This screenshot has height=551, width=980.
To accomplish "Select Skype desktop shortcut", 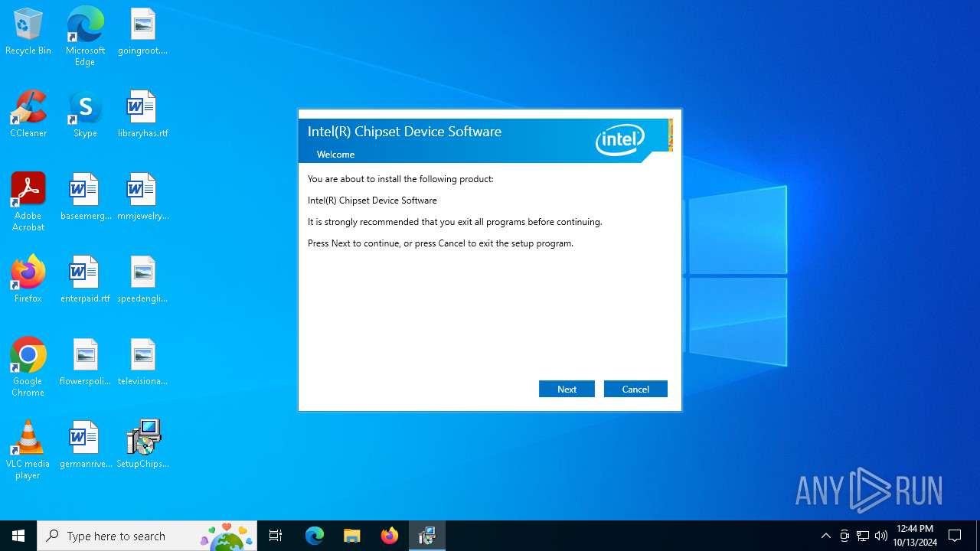I will tap(85, 115).
